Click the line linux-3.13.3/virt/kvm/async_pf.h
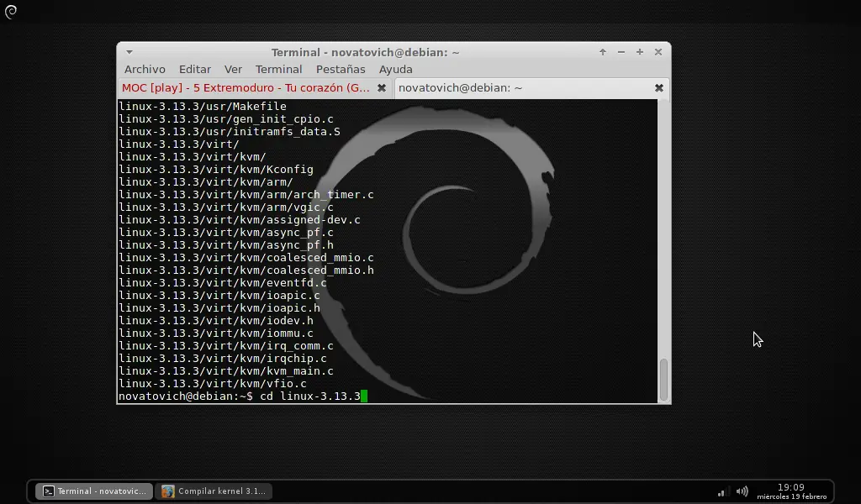This screenshot has height=504, width=861. pyautogui.click(x=226, y=245)
